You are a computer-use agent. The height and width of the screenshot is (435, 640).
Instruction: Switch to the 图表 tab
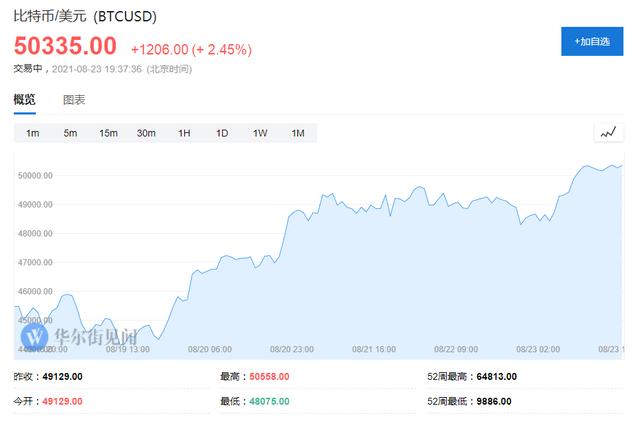[74, 100]
